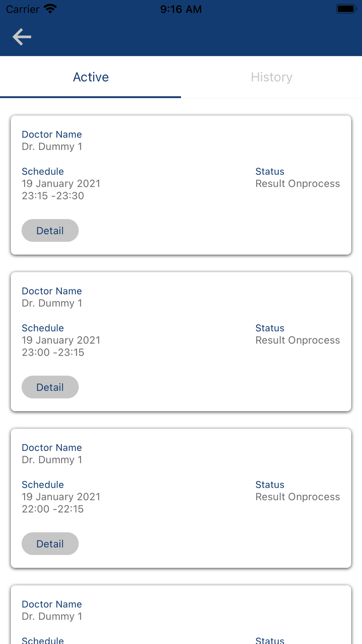This screenshot has width=362, height=644.
Task: Select the 23:00 -23:15 appointment card
Action: coord(181,342)
